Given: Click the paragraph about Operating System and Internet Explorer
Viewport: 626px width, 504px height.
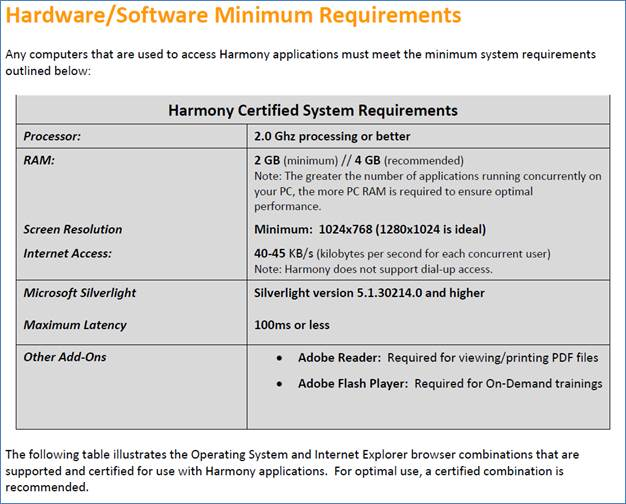Looking at the screenshot, I should tap(300, 468).
